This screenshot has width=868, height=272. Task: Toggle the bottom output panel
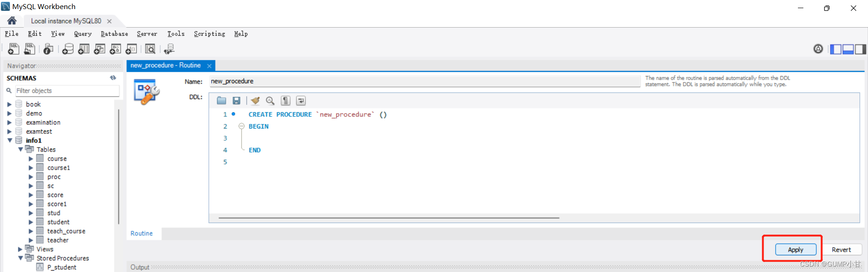click(x=848, y=49)
